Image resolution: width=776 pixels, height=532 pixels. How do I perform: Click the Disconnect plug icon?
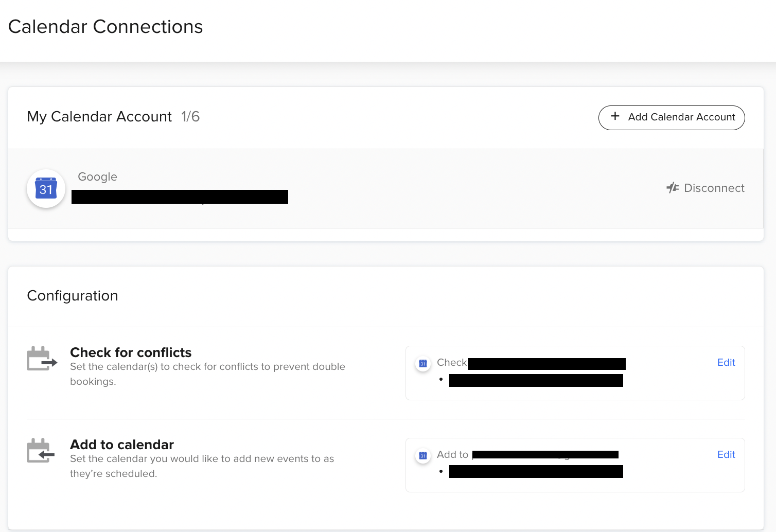[673, 188]
